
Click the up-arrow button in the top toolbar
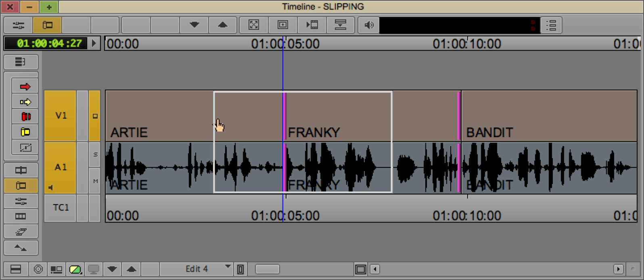[223, 25]
